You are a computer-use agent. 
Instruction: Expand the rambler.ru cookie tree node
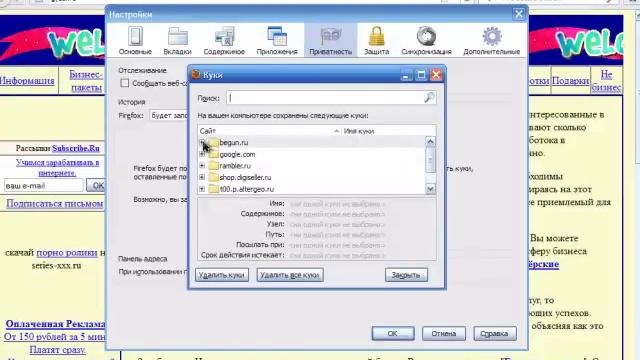tap(202, 166)
